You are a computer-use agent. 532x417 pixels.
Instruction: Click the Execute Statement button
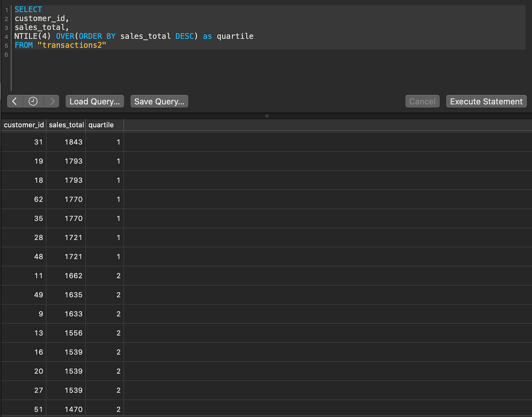[486, 101]
